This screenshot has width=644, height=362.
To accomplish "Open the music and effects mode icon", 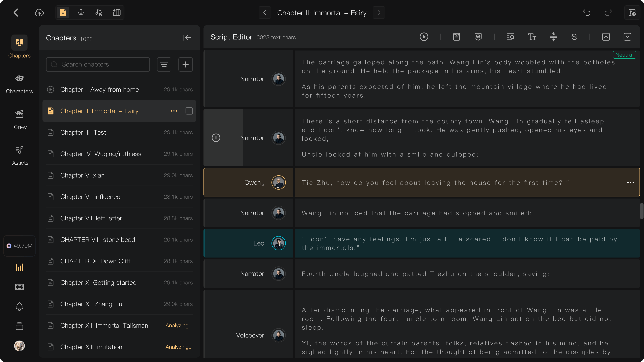I will 99,13.
